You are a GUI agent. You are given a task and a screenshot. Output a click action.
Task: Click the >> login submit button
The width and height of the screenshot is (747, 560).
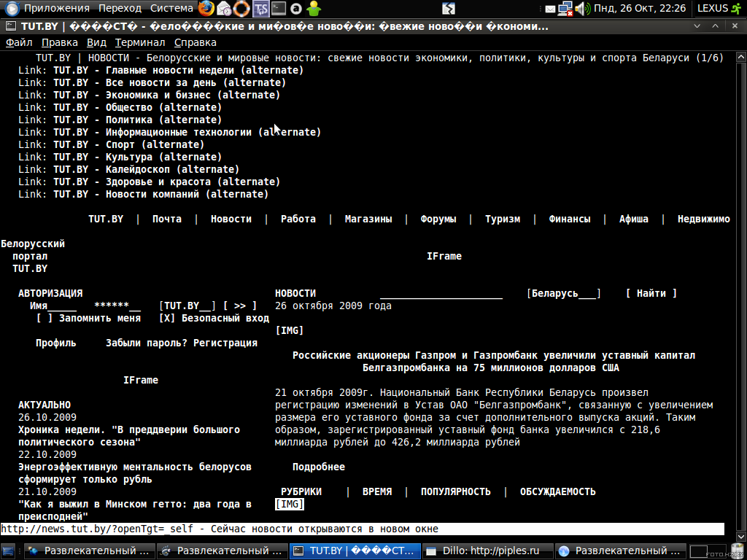coord(240,306)
